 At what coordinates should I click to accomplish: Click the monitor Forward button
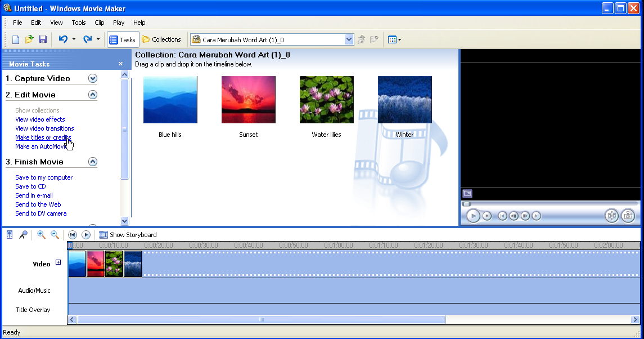point(537,216)
